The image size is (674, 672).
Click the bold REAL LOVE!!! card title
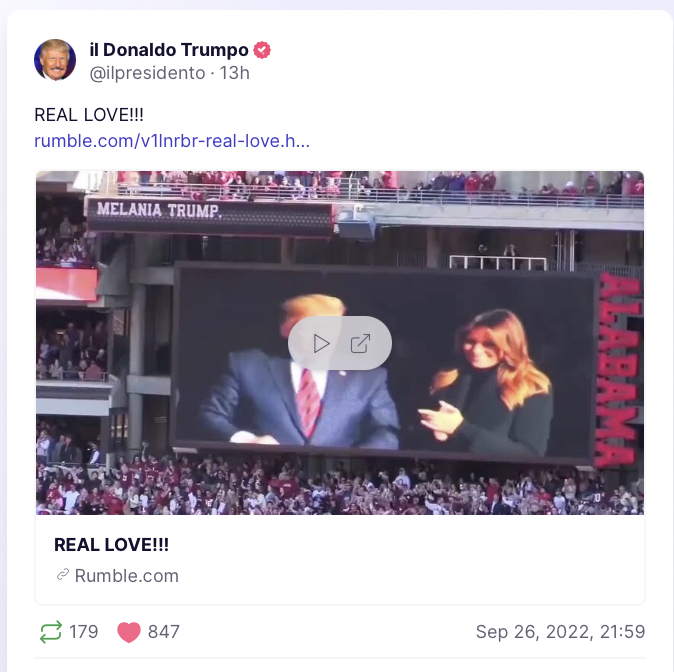(111, 545)
